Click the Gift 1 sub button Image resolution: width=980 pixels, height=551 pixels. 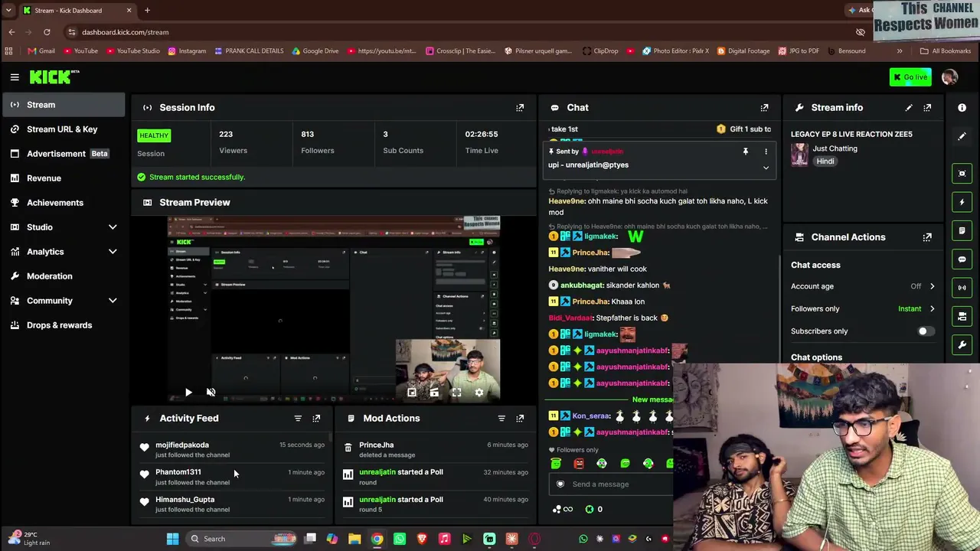(743, 129)
